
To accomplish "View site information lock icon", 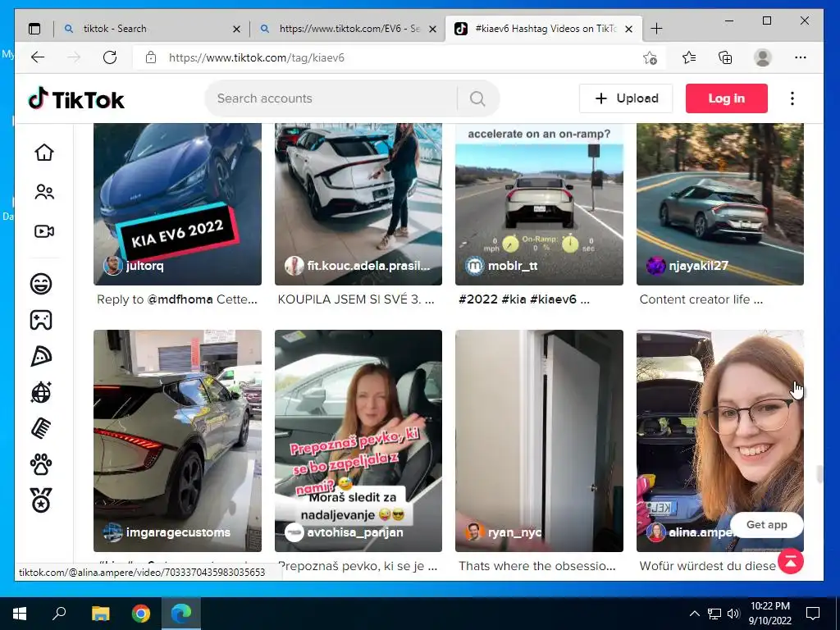I will point(151,57).
